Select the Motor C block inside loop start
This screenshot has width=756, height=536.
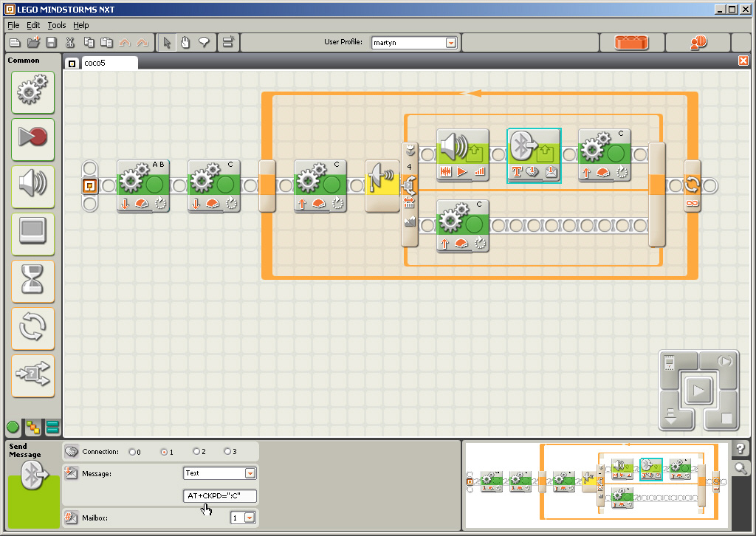click(320, 186)
